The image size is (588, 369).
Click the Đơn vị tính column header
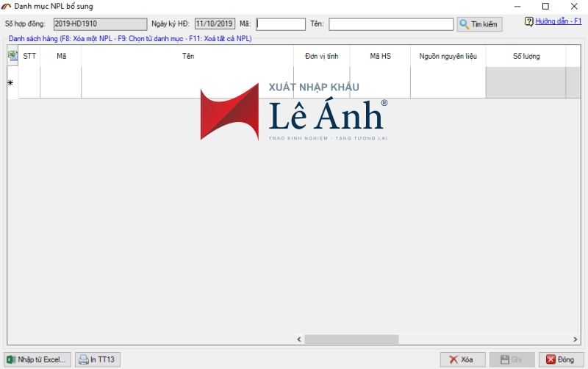(x=321, y=56)
